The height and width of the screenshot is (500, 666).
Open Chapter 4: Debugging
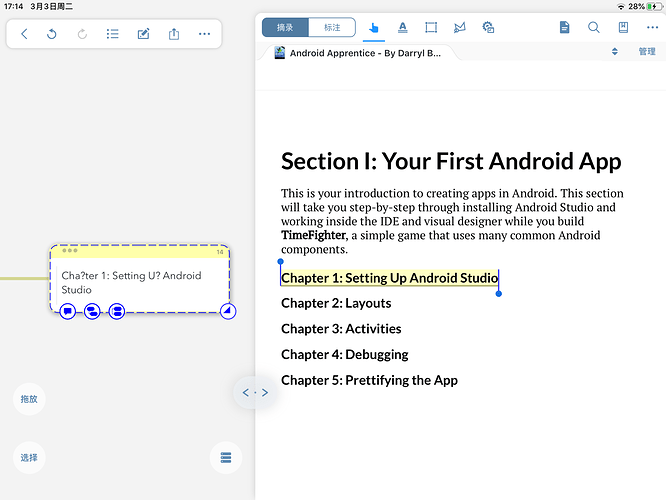pyautogui.click(x=344, y=355)
